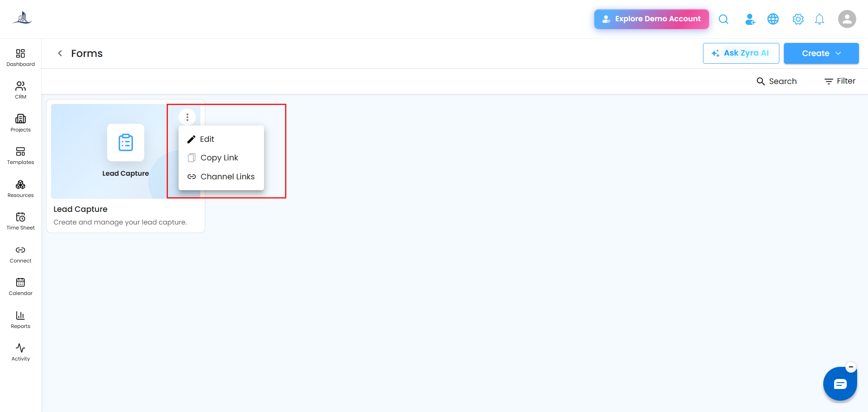Go to the CRM section
The height and width of the screenshot is (412, 868).
tap(20, 90)
